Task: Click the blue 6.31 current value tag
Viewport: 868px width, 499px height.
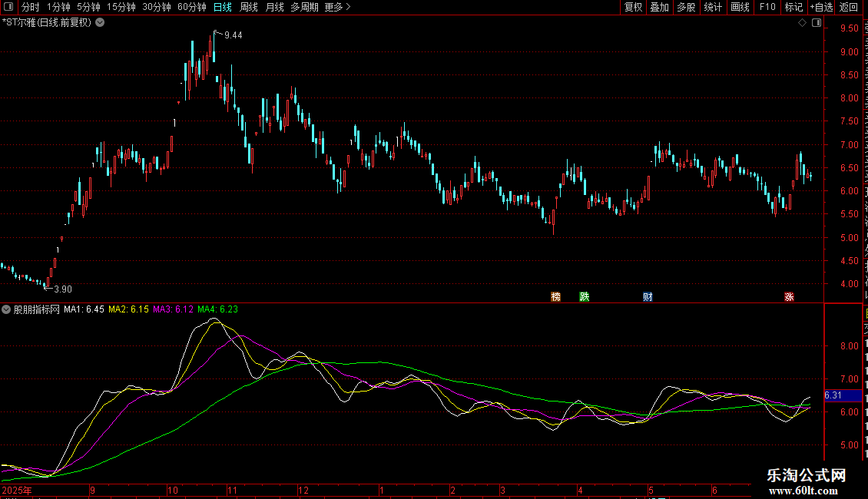Action: (843, 395)
